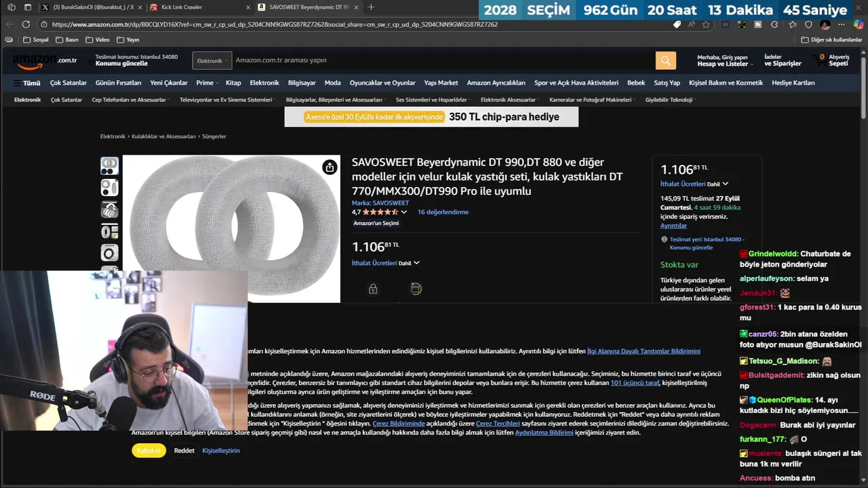
Task: Click the return policy icon below price
Action: tap(416, 289)
